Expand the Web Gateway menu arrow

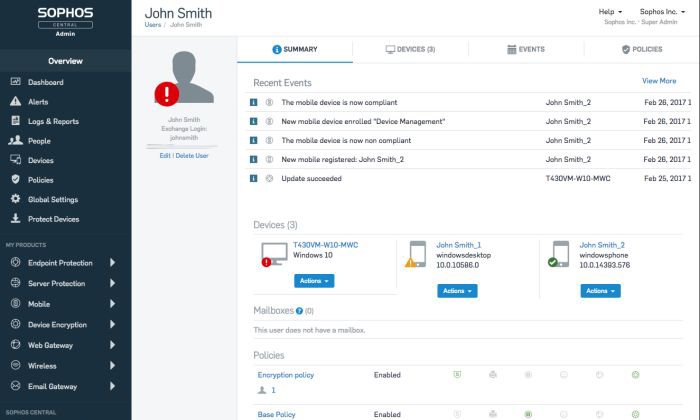tap(112, 345)
